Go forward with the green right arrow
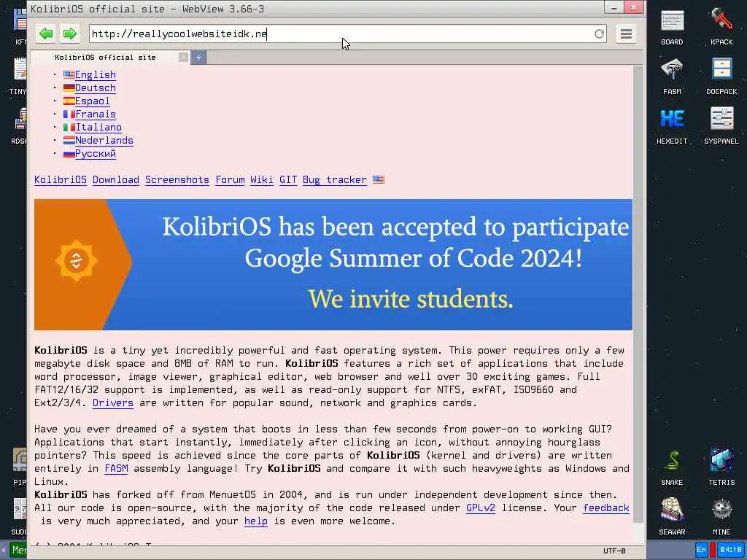 click(70, 34)
